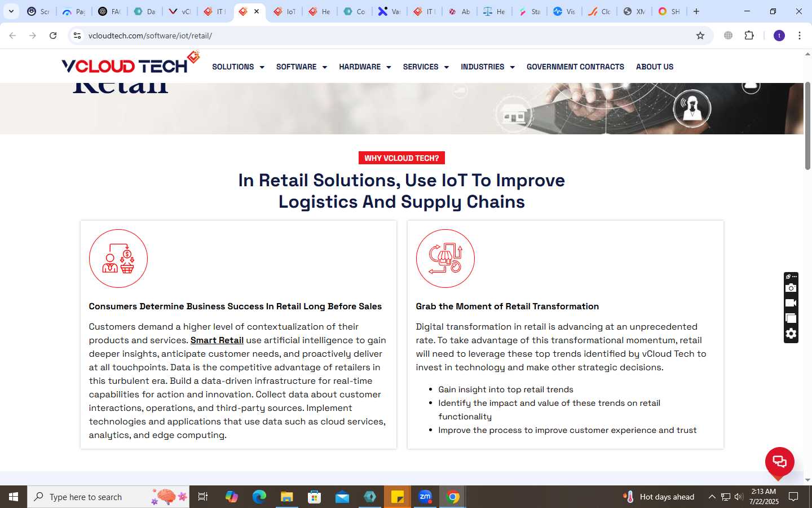Open the Chrome profile avatar
Image resolution: width=812 pixels, height=508 pixels.
(x=779, y=36)
